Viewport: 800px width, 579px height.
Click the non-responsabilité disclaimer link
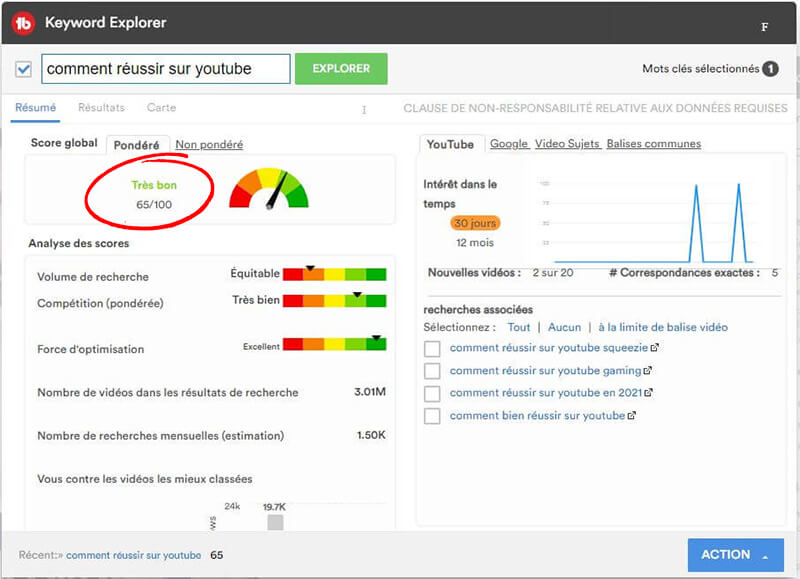pos(595,108)
